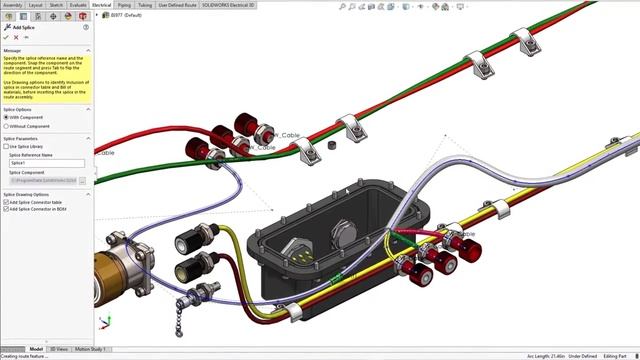Collapse the Splice Parameters section chevron
640x360 pixels.
[x=88, y=139]
